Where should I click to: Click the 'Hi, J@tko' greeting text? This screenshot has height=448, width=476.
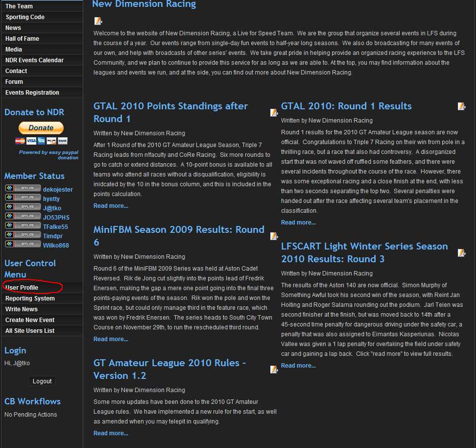(17, 363)
